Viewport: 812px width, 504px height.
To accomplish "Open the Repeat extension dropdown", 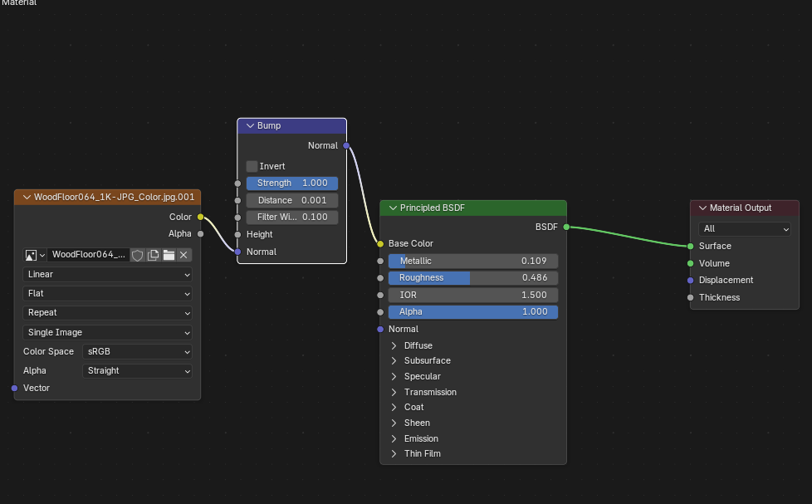I will (x=107, y=313).
